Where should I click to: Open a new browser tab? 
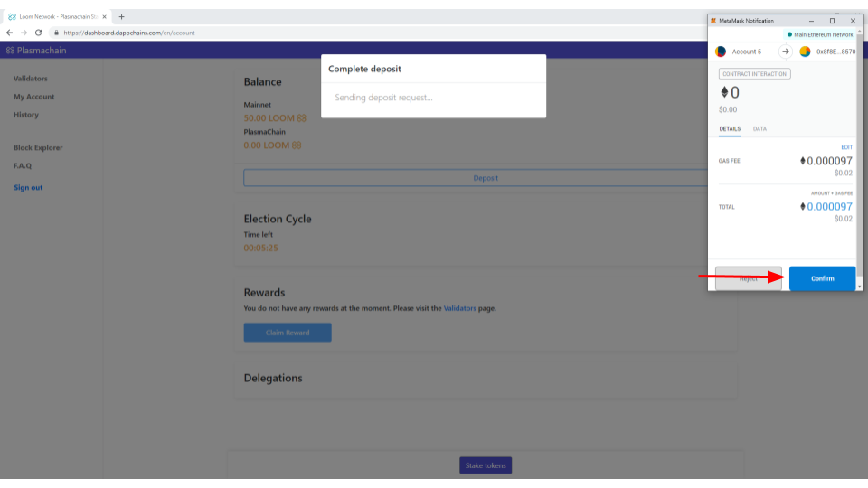(x=122, y=16)
